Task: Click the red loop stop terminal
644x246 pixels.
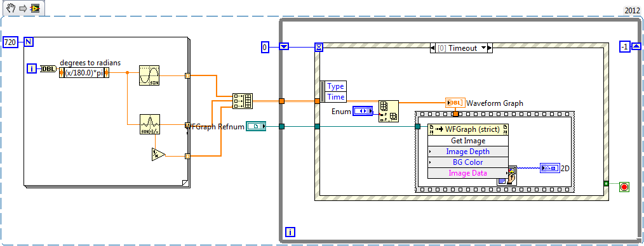Action: 624,187
